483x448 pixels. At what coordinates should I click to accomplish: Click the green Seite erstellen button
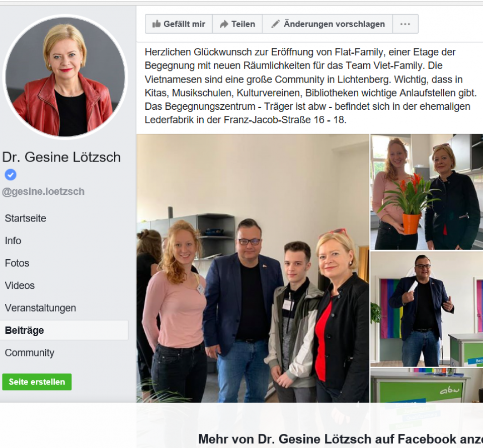click(37, 382)
